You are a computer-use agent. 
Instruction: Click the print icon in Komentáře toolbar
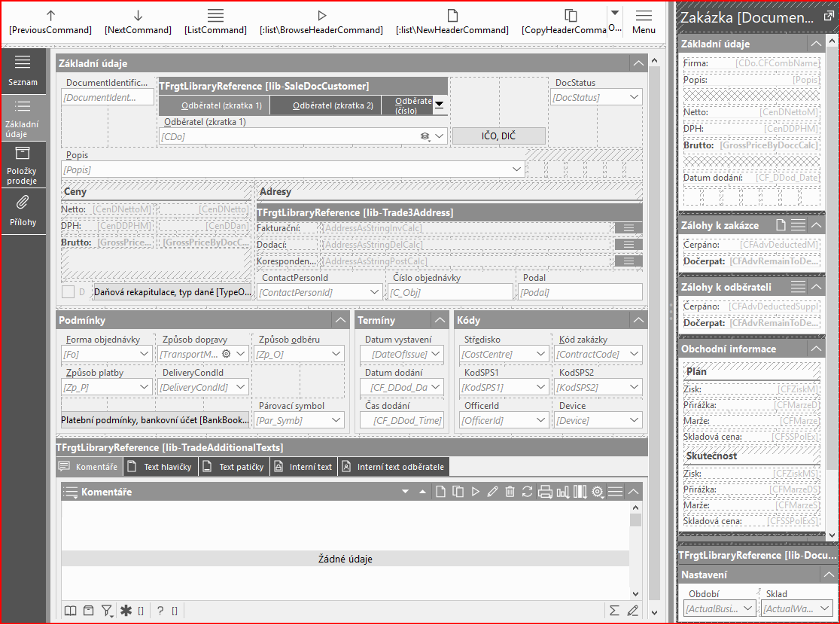(x=545, y=492)
